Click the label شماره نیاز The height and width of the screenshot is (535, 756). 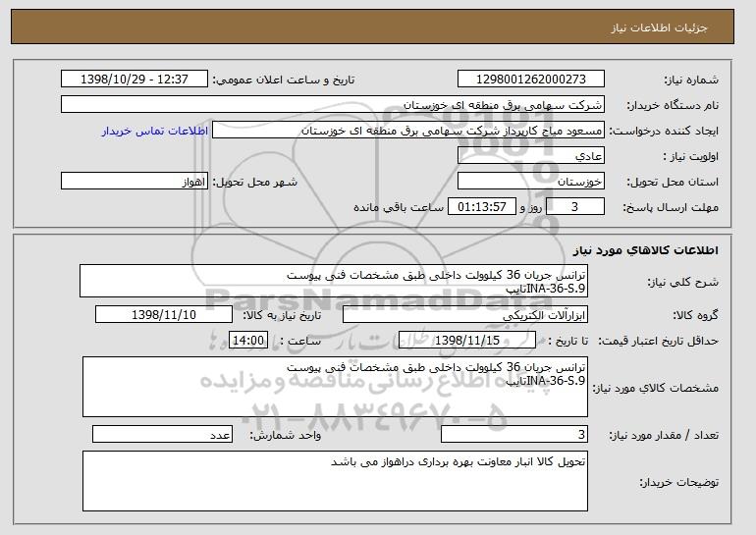[691, 80]
